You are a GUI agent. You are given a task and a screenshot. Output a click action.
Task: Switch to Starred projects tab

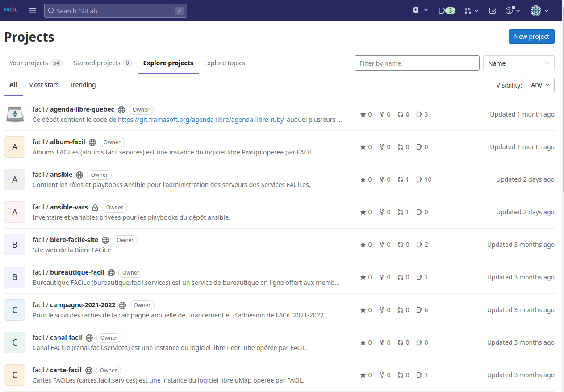103,63
